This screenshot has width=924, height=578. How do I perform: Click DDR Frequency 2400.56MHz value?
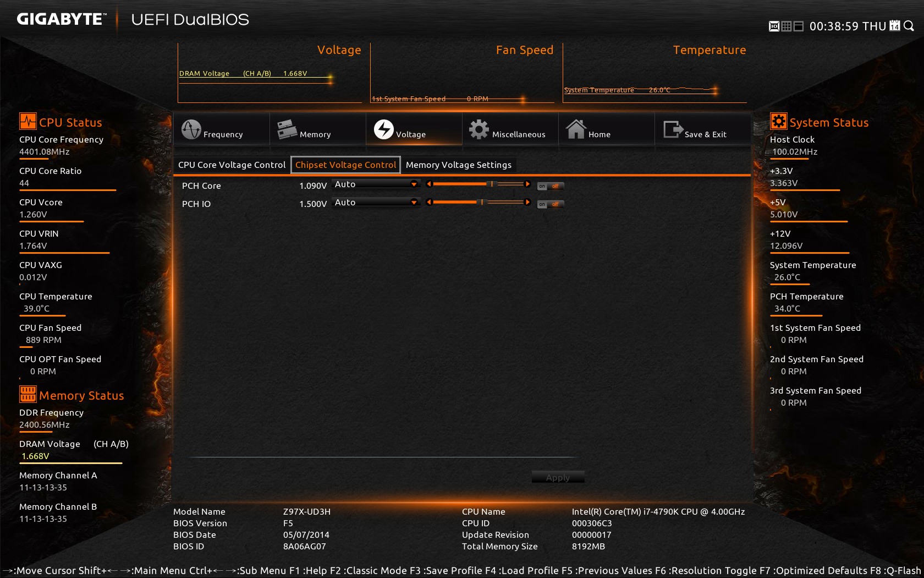(45, 424)
